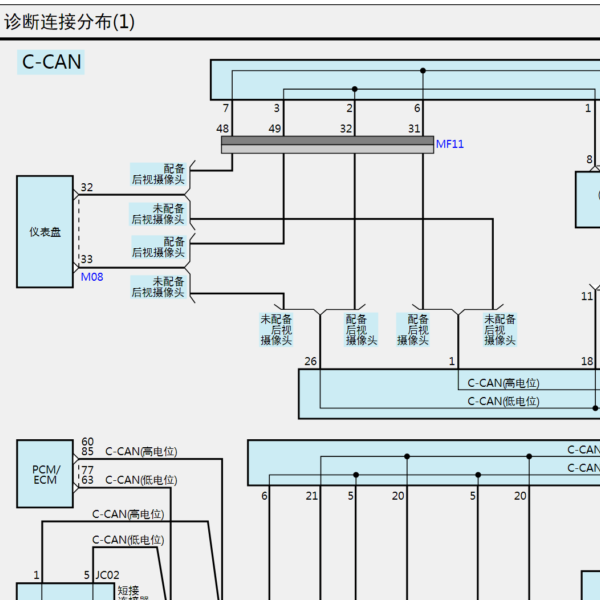
Task: Click C-CAN(低电位) label inside box under pin 18
Action: (x=504, y=401)
